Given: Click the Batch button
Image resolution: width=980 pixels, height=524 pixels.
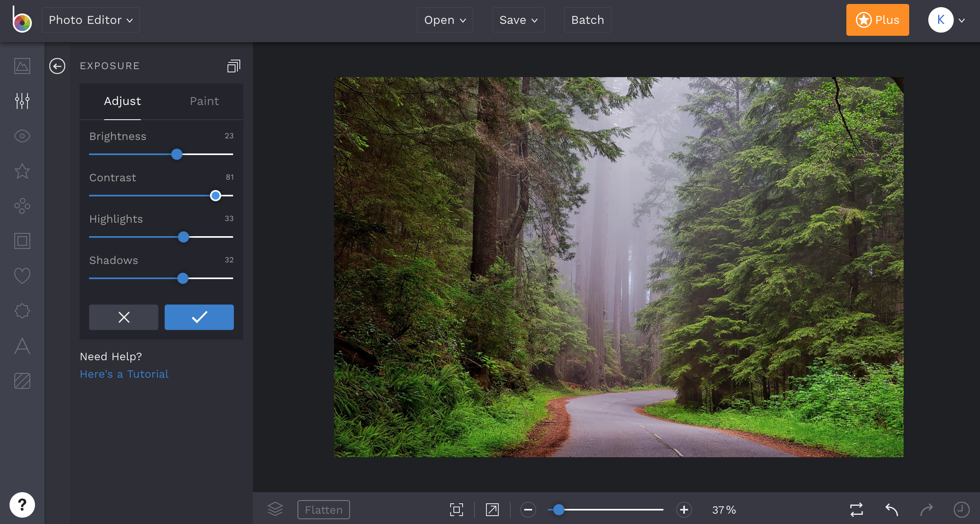Looking at the screenshot, I should coord(588,20).
